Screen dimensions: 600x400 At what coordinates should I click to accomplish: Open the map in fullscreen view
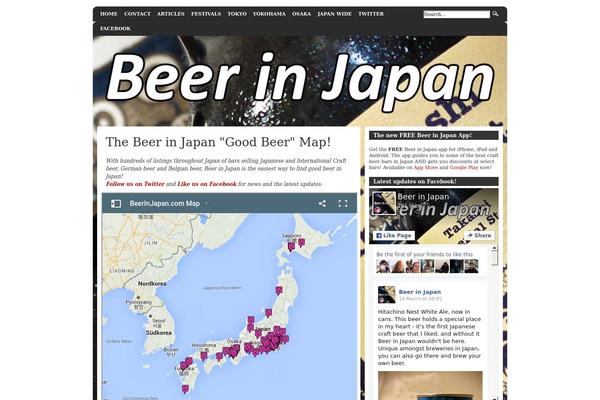[343, 204]
